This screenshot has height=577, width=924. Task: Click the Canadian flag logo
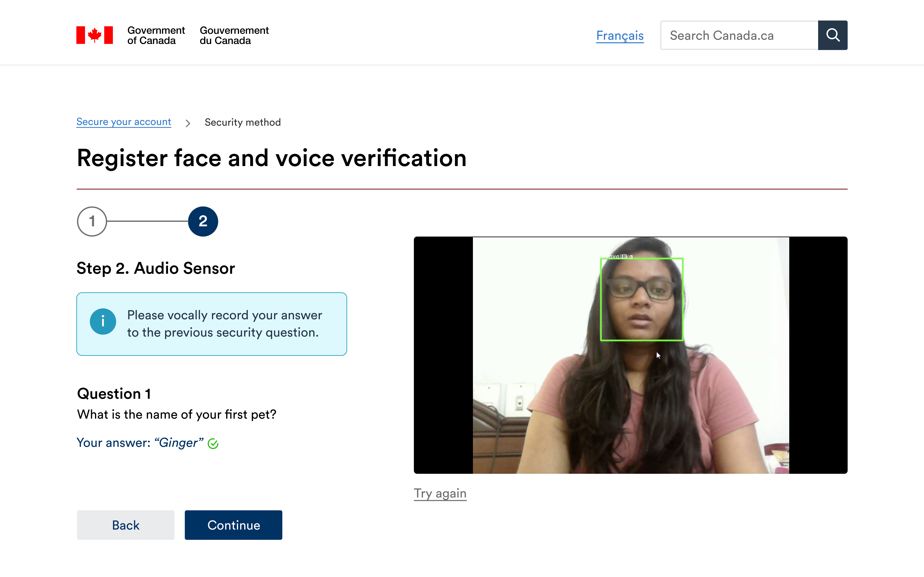pos(94,35)
